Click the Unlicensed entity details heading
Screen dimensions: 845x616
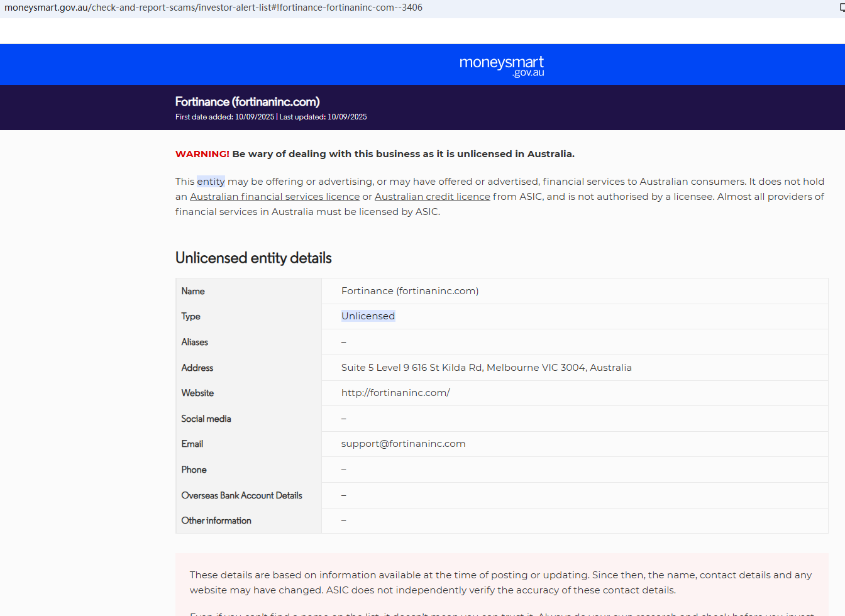(253, 258)
